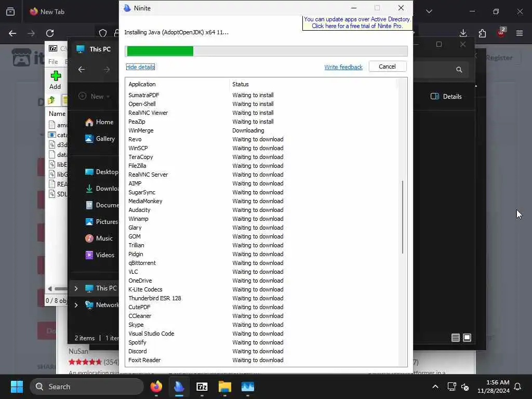Go back in Firefox
The width and height of the screenshot is (532, 399).
tap(12, 33)
